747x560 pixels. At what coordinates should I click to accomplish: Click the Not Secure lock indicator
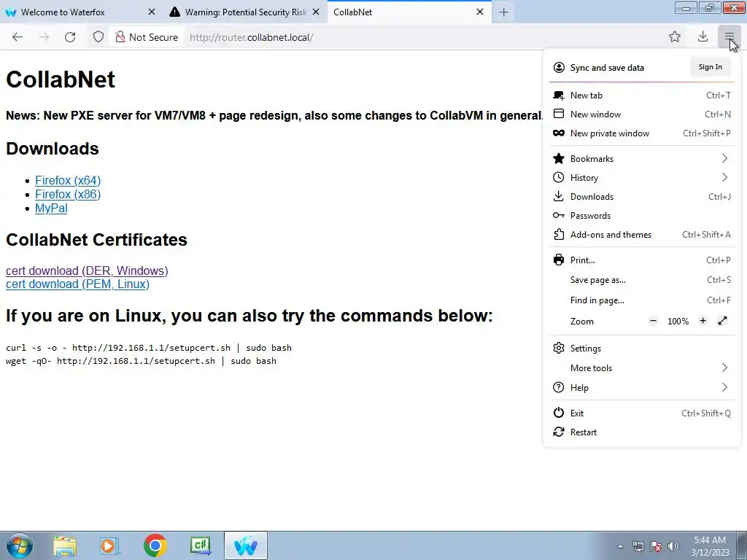146,37
